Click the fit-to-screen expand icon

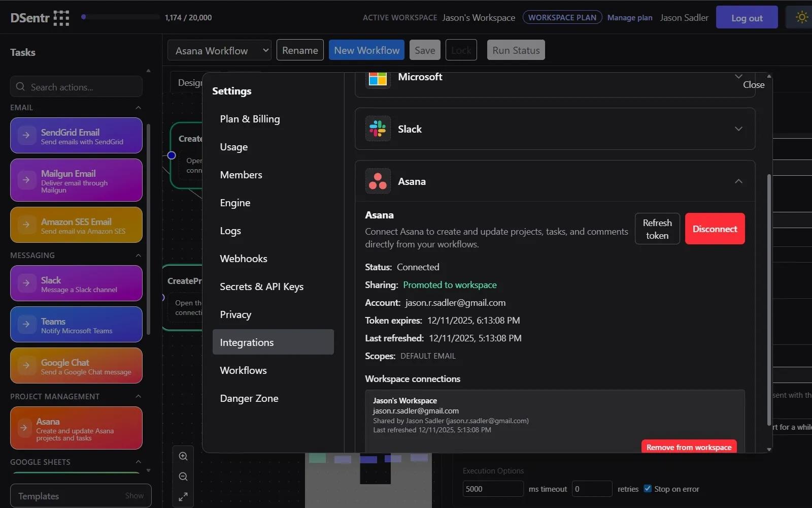pos(183,497)
